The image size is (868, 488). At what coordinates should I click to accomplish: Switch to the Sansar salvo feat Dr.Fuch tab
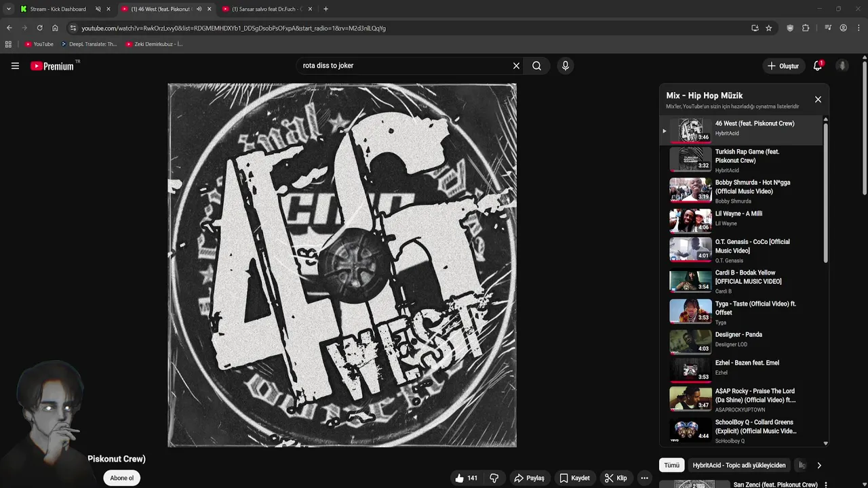pos(266,9)
